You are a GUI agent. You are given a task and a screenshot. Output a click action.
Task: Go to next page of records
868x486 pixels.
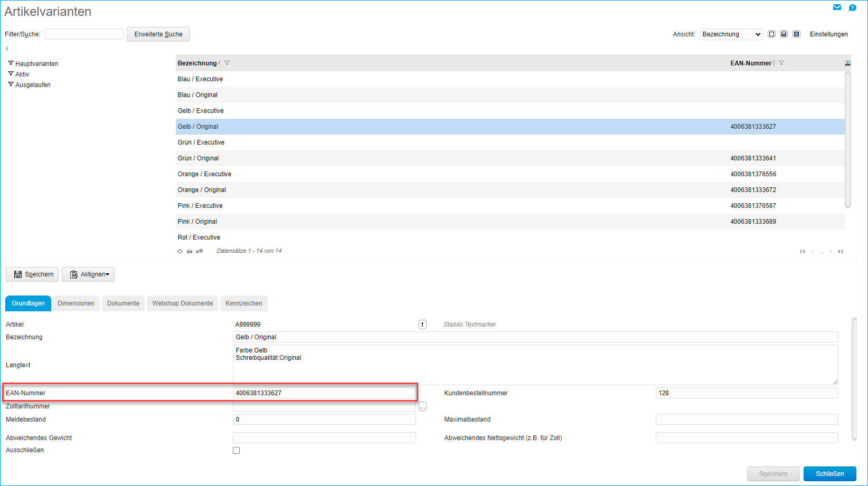tap(831, 251)
